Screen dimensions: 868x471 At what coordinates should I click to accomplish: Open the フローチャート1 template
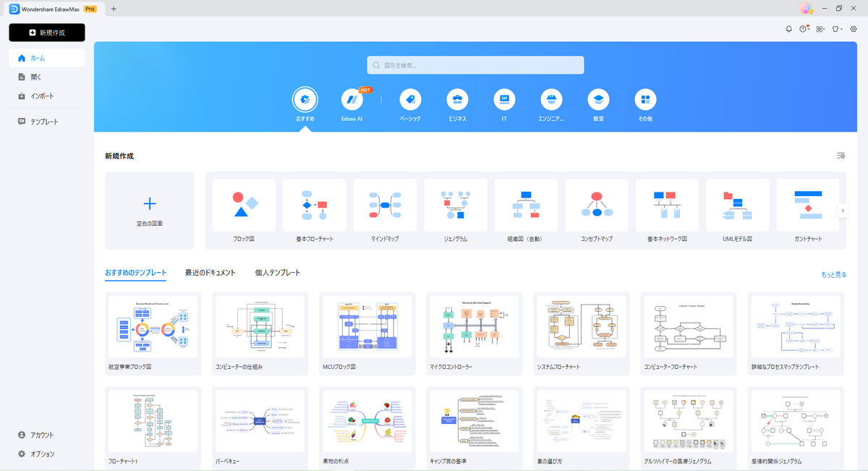click(x=153, y=428)
